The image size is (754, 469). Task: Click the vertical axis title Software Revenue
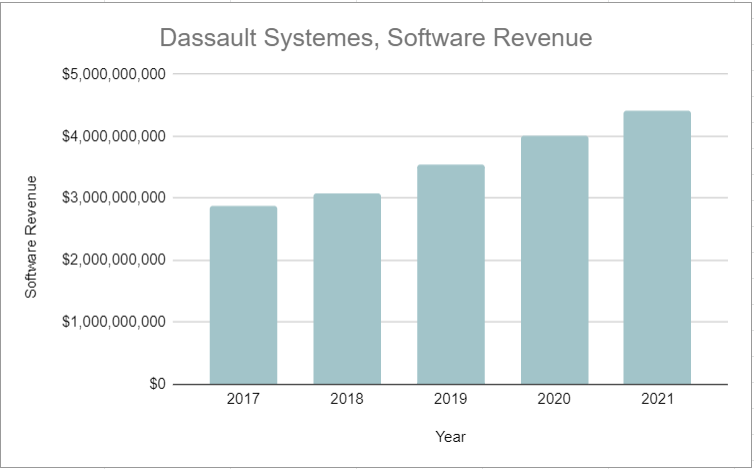coord(31,237)
